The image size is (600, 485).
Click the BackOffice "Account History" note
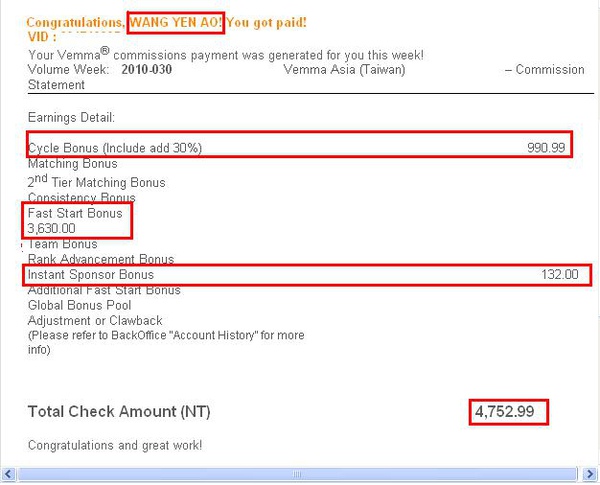point(166,342)
